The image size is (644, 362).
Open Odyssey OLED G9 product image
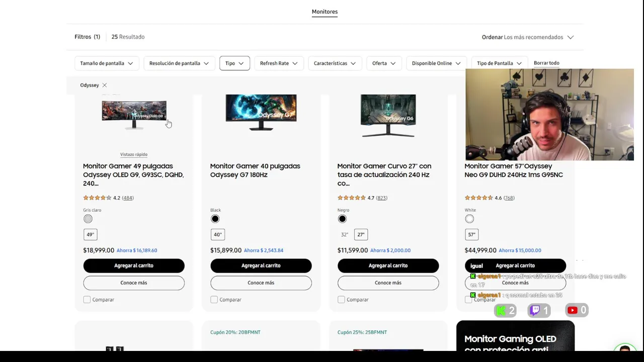(x=134, y=115)
